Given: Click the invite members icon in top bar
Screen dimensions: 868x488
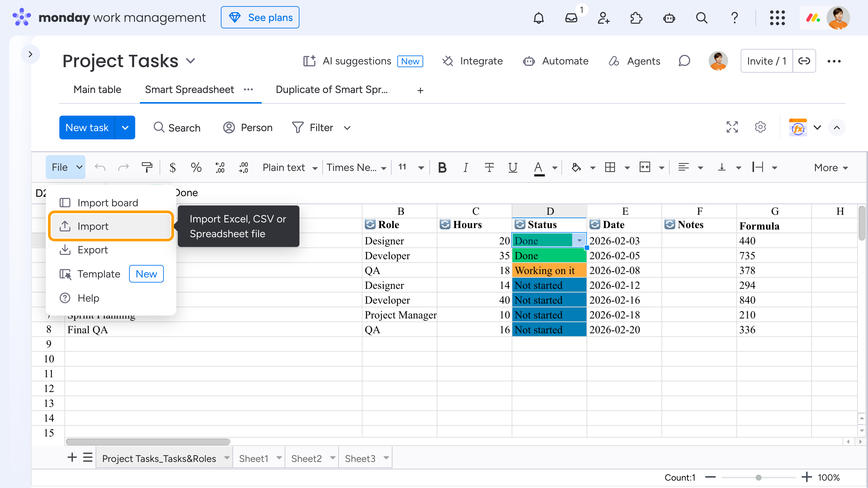Looking at the screenshot, I should pyautogui.click(x=604, y=18).
